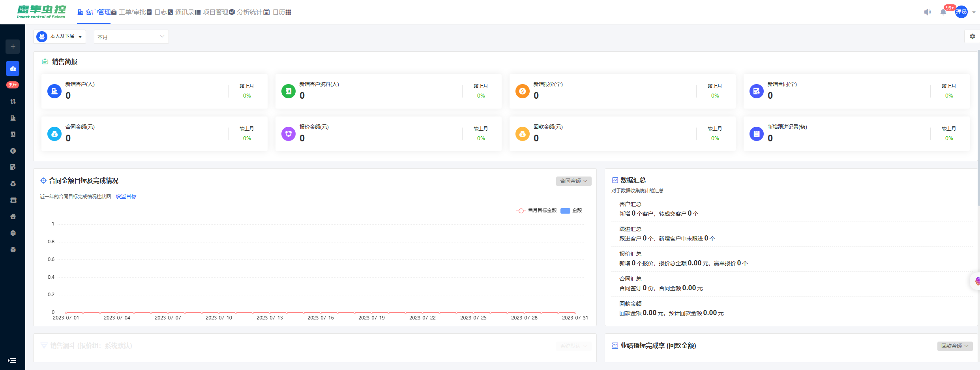Click the 业绩指标完成率 (回款金额) heading
980x370 pixels.
[658, 346]
